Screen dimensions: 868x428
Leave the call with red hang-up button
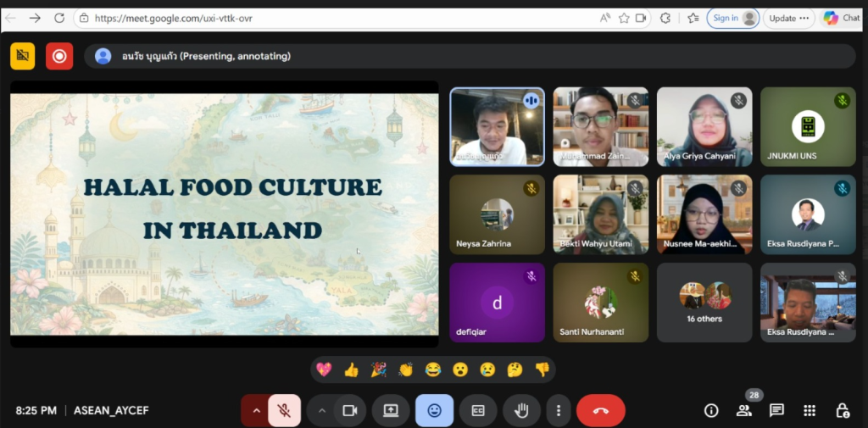pos(601,410)
